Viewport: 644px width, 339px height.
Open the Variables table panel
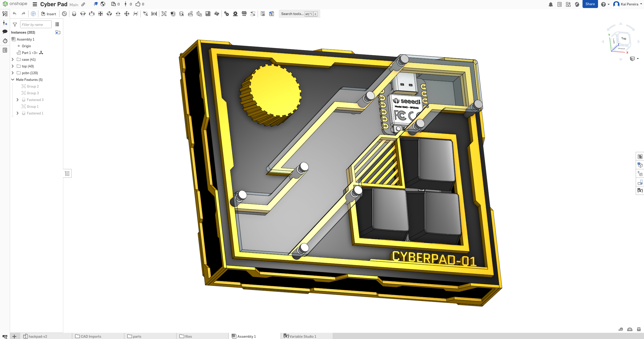[640, 190]
